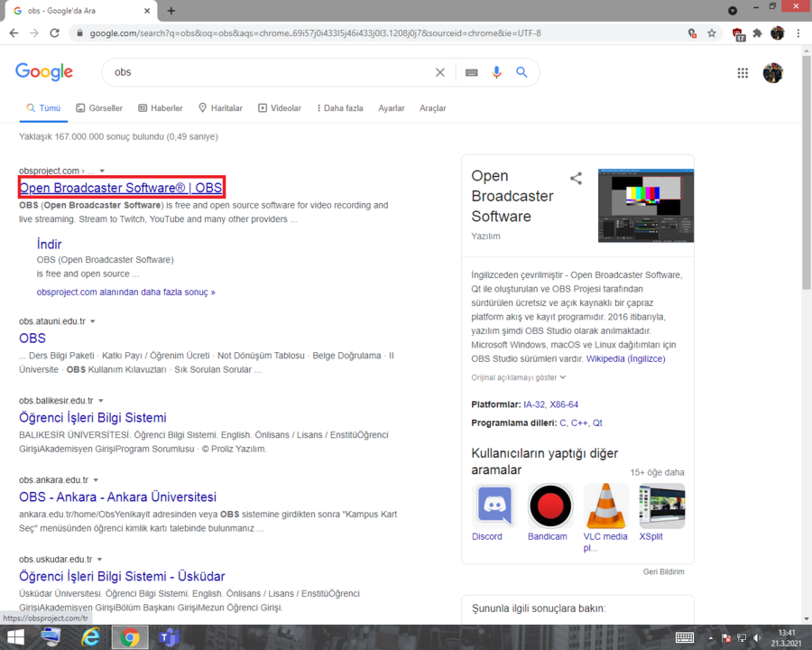
Task: Open the on-screen keyboard input tool
Action: [x=471, y=72]
